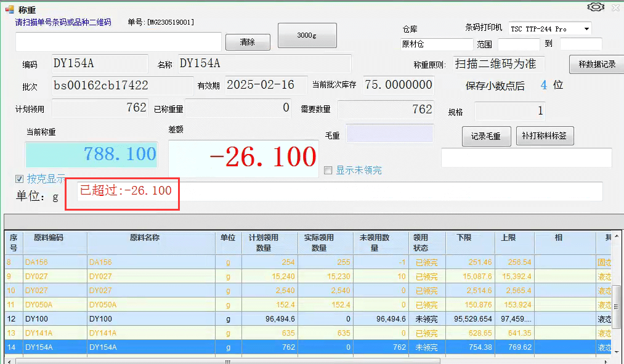Open the 条码打印机 printer dropdown
Screen dimensions: 624x364
586,29
